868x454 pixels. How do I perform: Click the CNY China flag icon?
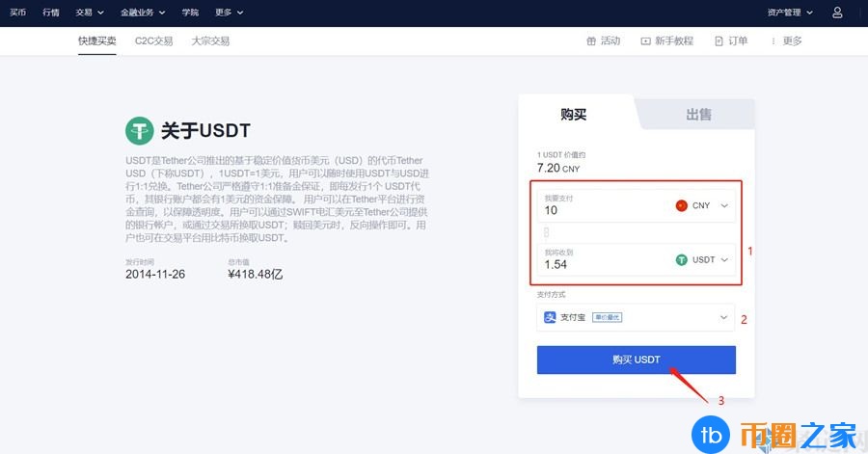coord(682,205)
